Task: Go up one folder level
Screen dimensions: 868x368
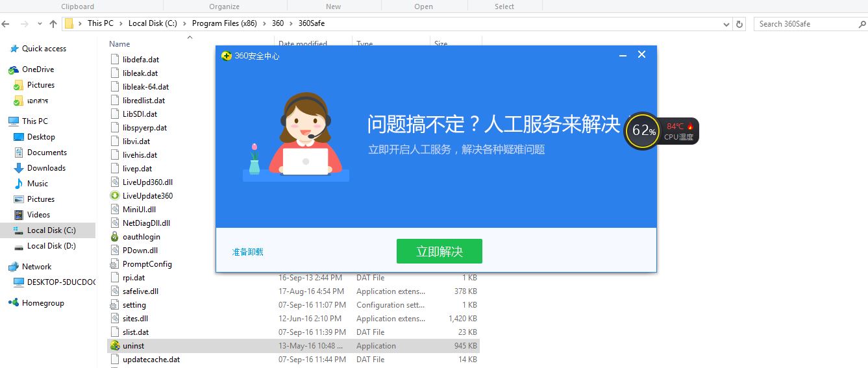Action: point(53,23)
